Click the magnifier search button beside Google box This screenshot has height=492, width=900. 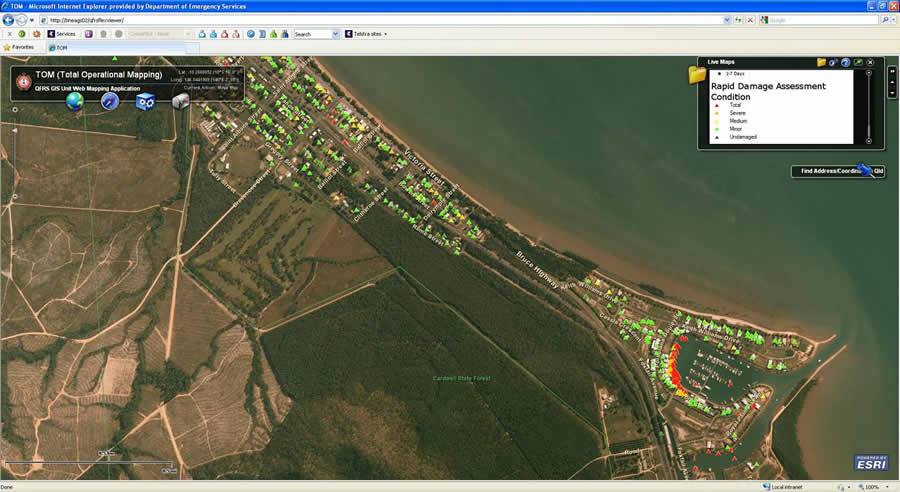885,20
